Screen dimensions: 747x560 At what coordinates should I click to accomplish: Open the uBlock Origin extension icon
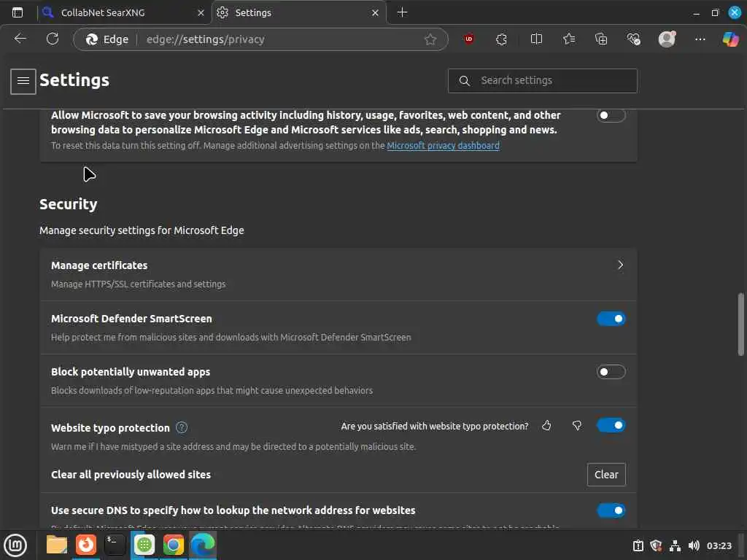click(x=469, y=39)
